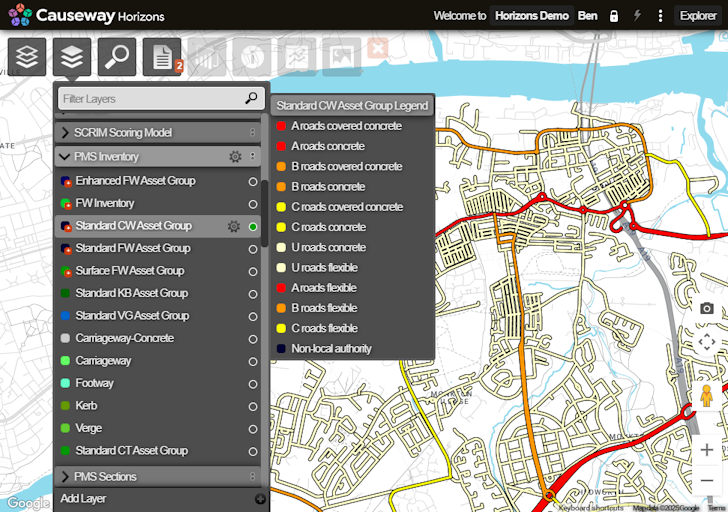
Task: Collapse the PMS Inventory group
Action: pyautogui.click(x=65, y=157)
